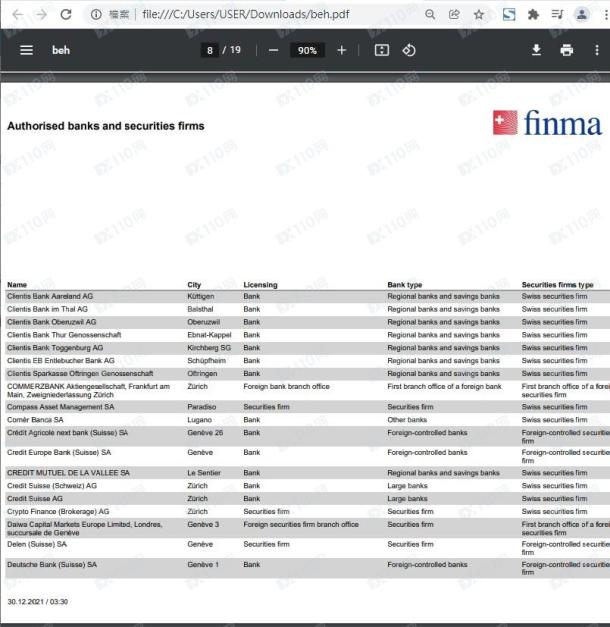The height and width of the screenshot is (627, 610).
Task: Click Foreign securities firm branch office
Action: [301, 524]
